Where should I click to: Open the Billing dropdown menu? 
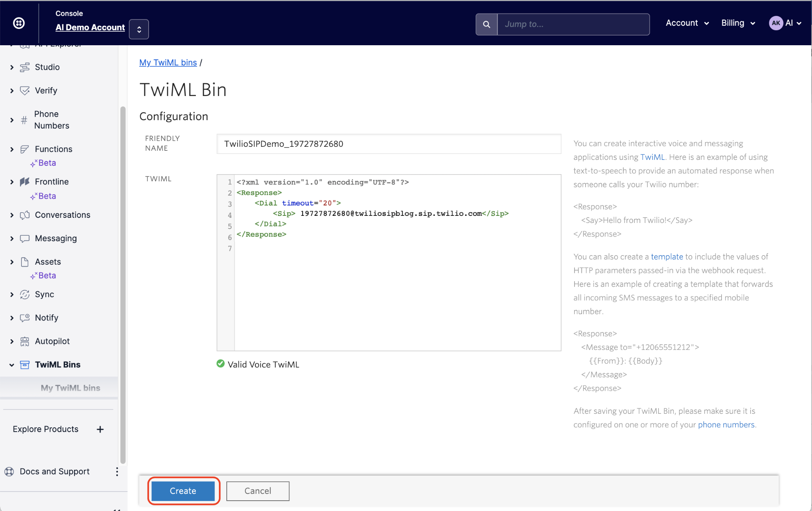click(x=738, y=23)
